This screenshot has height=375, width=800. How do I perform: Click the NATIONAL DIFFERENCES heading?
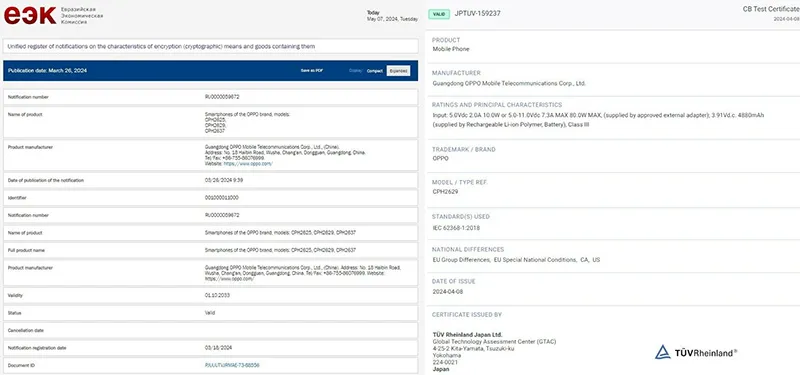click(468, 249)
